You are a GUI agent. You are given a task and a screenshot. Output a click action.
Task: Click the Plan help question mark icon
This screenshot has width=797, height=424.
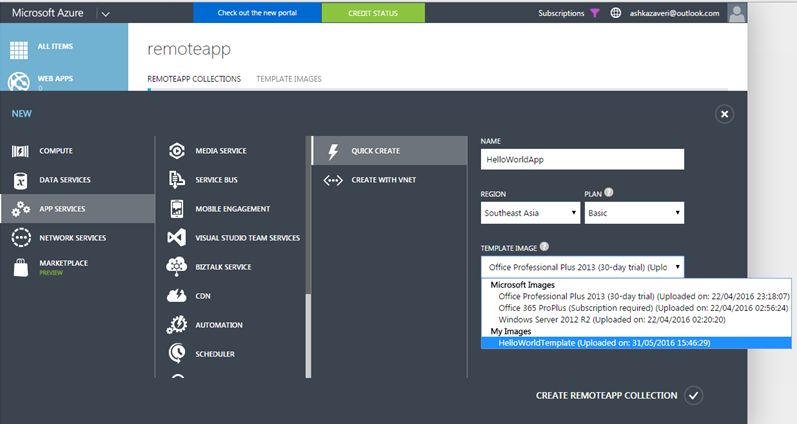click(609, 193)
